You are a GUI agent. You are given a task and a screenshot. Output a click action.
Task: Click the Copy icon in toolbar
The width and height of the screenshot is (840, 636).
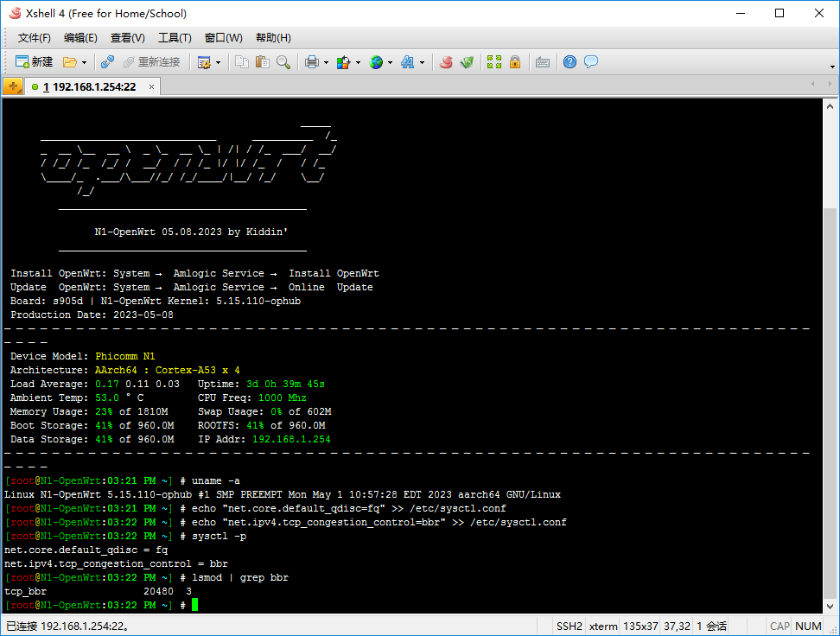click(x=242, y=62)
